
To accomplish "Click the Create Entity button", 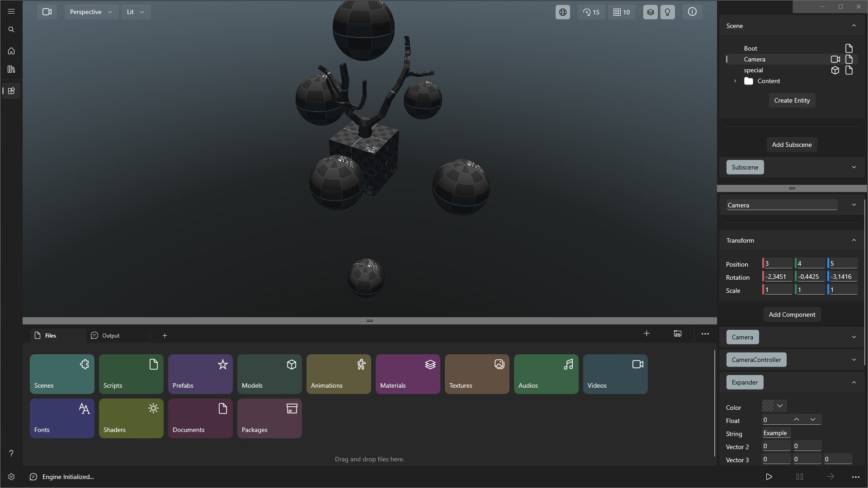I will click(792, 100).
